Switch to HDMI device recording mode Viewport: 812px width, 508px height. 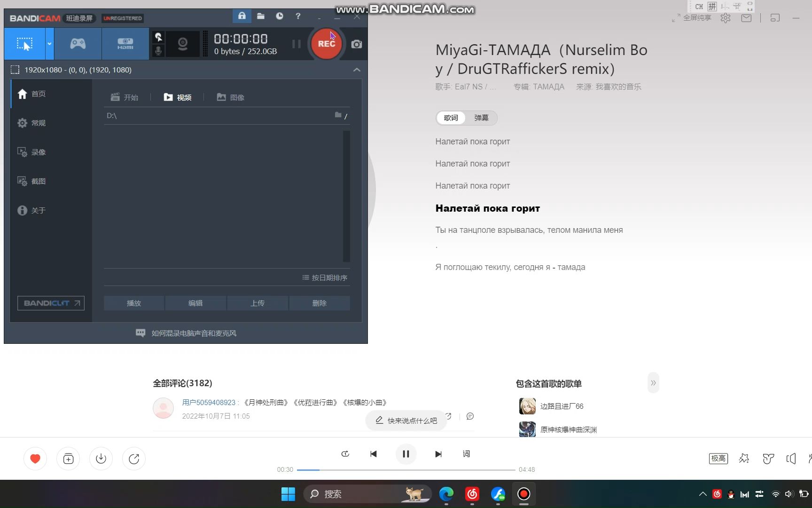(x=125, y=44)
